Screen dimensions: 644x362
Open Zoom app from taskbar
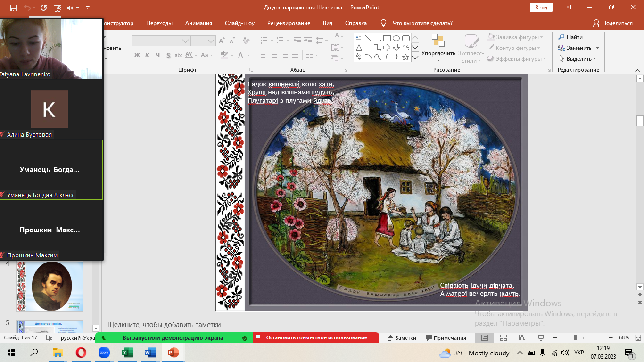point(104,353)
